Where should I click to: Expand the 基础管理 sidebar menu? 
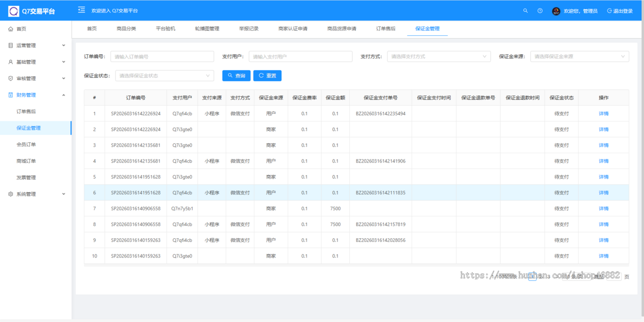tap(35, 62)
